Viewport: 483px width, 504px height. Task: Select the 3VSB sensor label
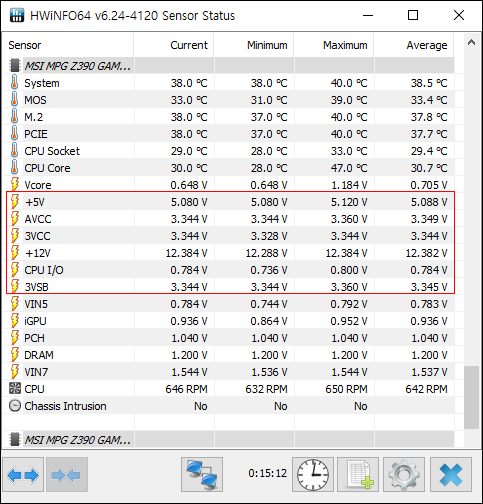(x=36, y=287)
